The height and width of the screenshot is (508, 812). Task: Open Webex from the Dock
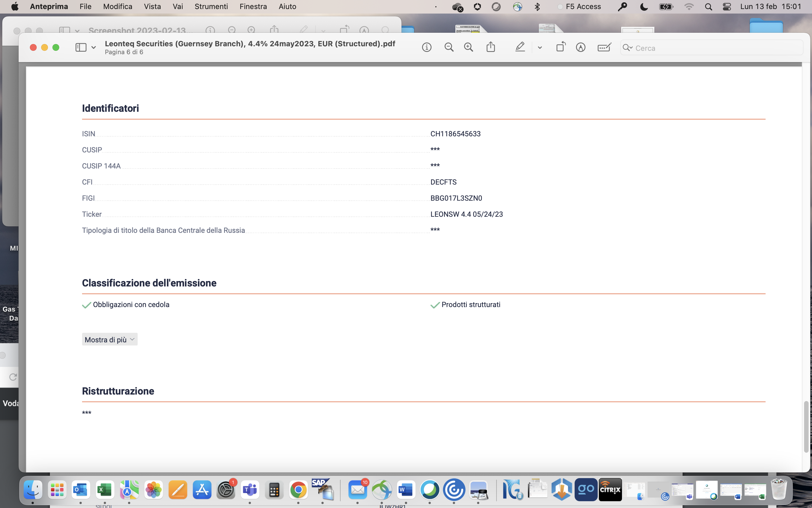click(430, 490)
